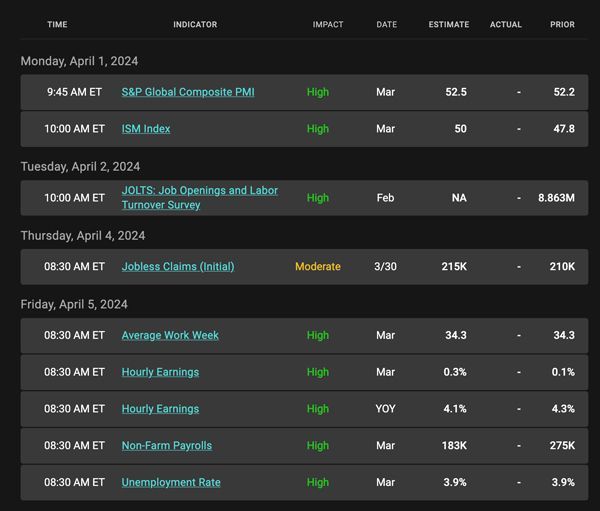Open the JOLTS Job Openings survey link

(x=200, y=198)
